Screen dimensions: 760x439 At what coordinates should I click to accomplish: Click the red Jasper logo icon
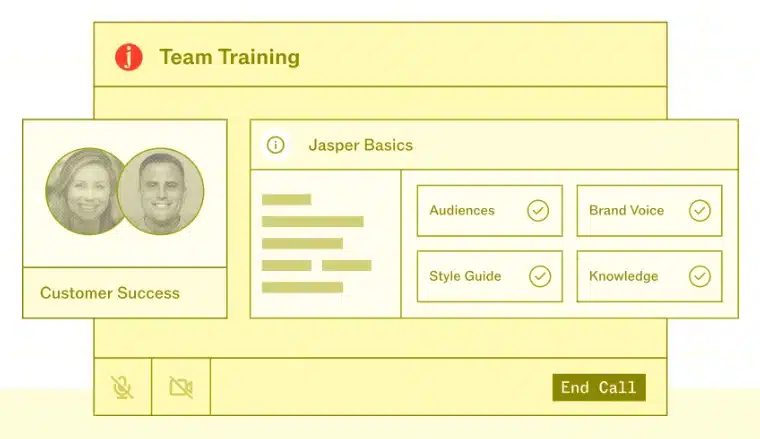point(128,57)
